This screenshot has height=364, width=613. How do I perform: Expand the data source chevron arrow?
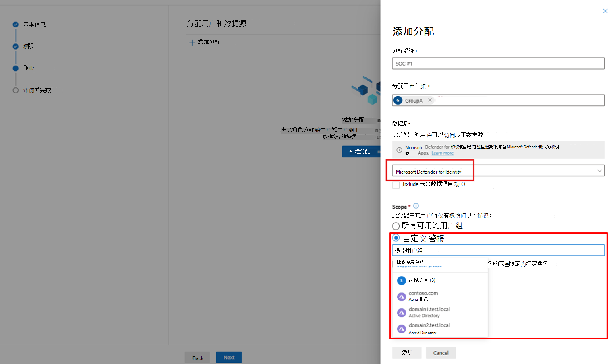(599, 171)
